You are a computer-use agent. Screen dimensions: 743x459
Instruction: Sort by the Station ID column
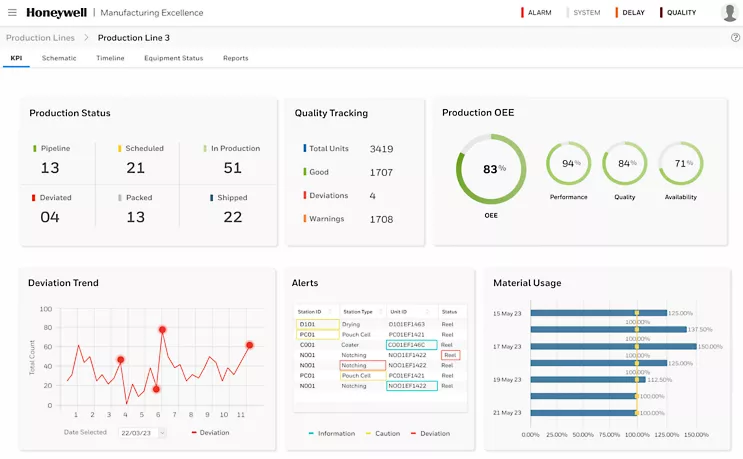click(314, 312)
